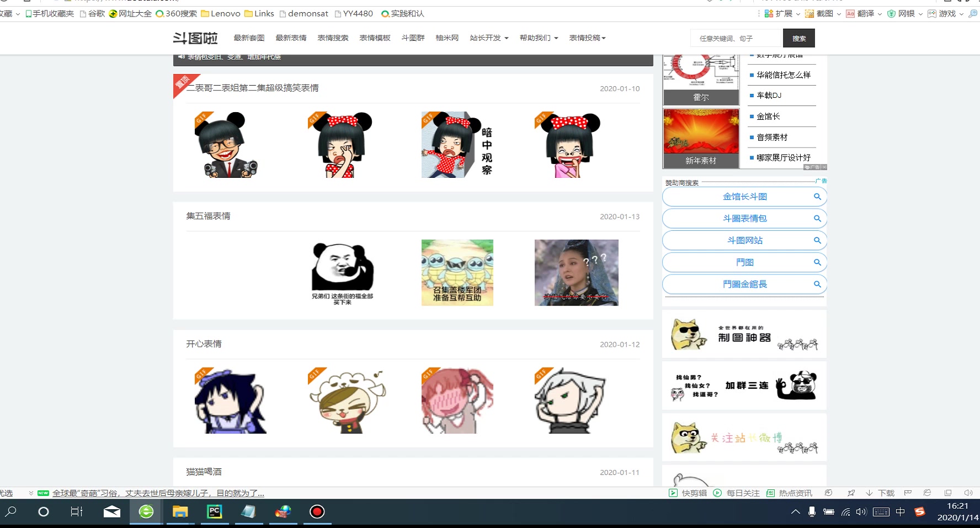Open Windows search from taskbar
Image resolution: width=980 pixels, height=528 pixels.
coord(11,511)
